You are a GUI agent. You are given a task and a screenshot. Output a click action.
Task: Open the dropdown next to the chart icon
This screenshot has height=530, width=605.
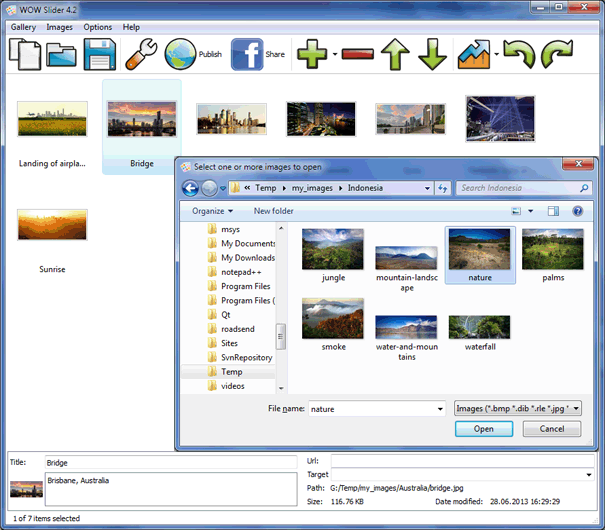tap(497, 54)
